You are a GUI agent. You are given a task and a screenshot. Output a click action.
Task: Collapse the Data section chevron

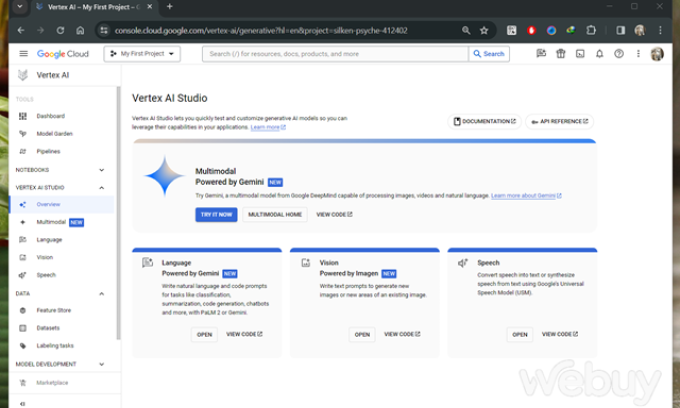[x=101, y=294]
